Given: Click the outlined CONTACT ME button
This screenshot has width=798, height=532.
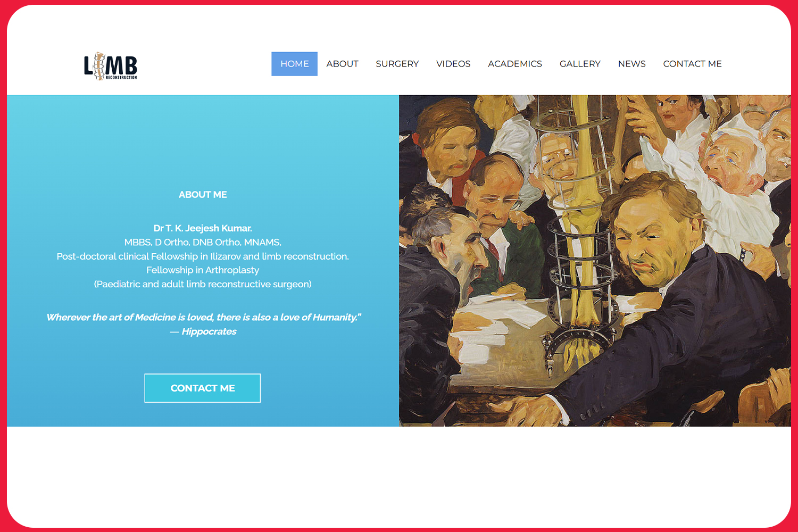Looking at the screenshot, I should [x=202, y=388].
